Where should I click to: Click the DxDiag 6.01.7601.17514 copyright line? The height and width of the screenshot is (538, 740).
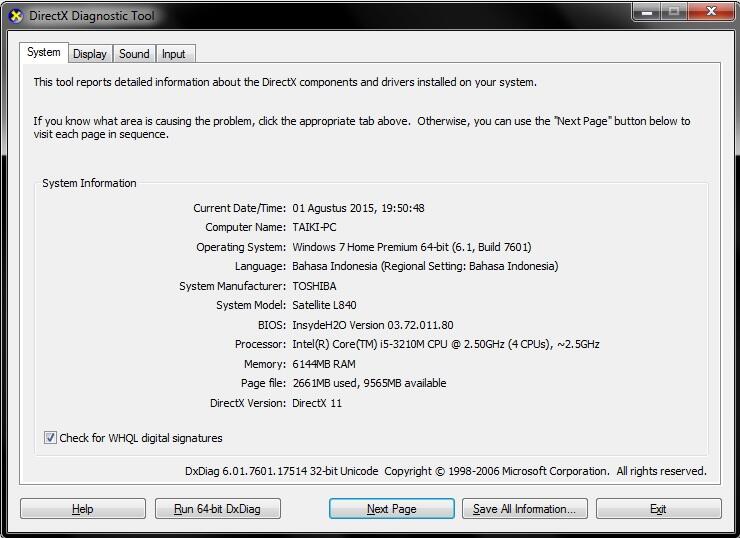[x=446, y=471]
